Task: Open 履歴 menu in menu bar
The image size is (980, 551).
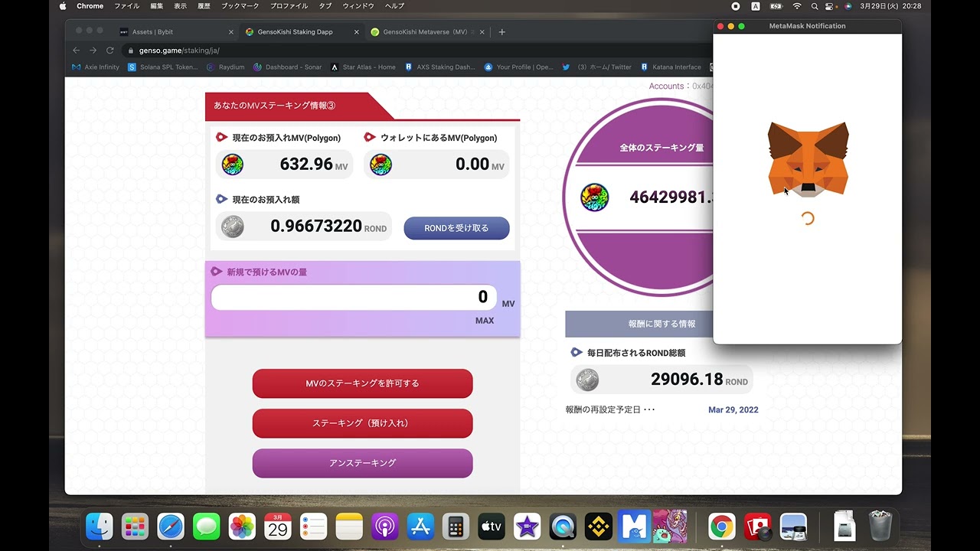Action: click(x=204, y=6)
